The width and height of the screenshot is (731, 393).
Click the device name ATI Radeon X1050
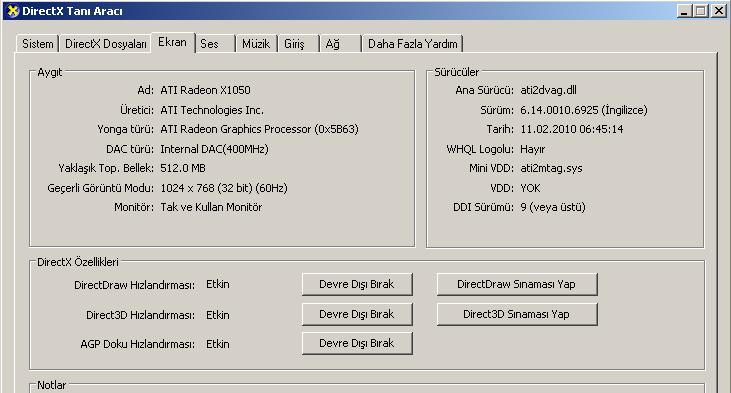[206, 90]
